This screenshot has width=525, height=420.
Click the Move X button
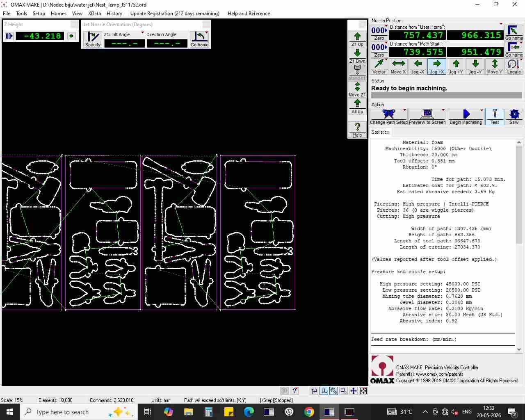pos(398,66)
